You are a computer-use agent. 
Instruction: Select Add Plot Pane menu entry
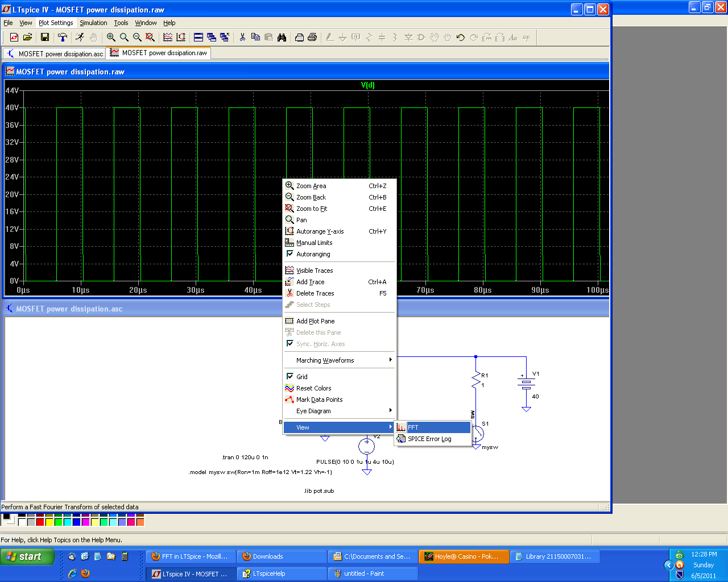339,321
